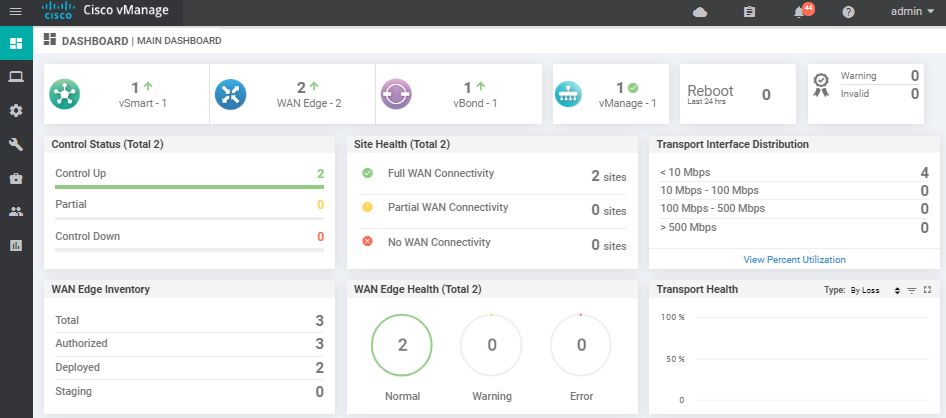Image resolution: width=946 pixels, height=418 pixels.
Task: Open the Configuration gear sidebar icon
Action: tap(16, 110)
